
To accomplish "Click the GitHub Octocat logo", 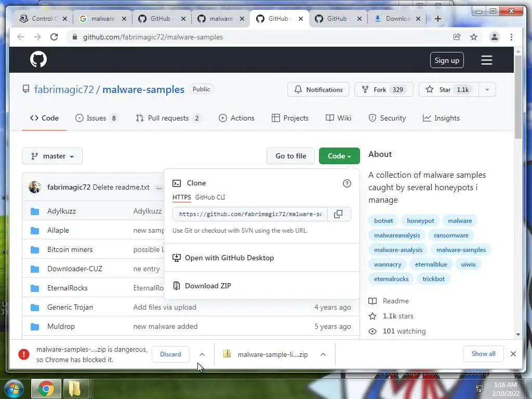I will pyautogui.click(x=38, y=60).
